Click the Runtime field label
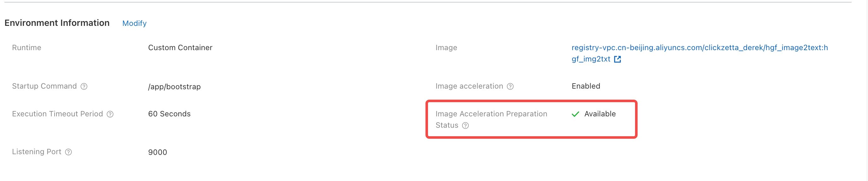Screen dimensions: 868x181 (27, 47)
